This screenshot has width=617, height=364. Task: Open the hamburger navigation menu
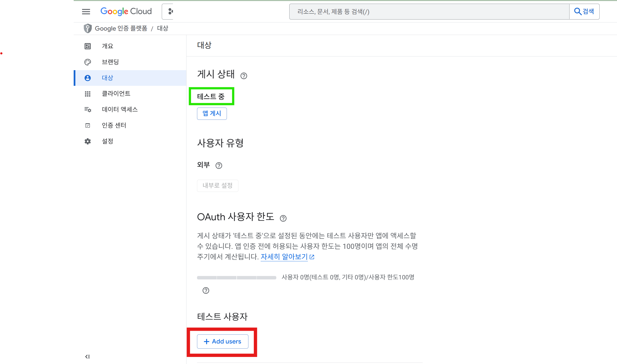click(86, 11)
